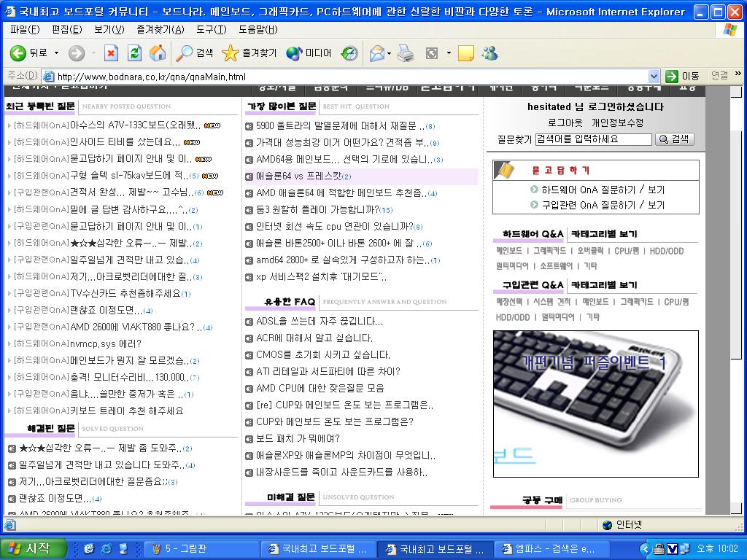Screen dimensions: 747x560
Task: Select CPU/램 category under 하드웨어 Q&A
Action: [627, 251]
